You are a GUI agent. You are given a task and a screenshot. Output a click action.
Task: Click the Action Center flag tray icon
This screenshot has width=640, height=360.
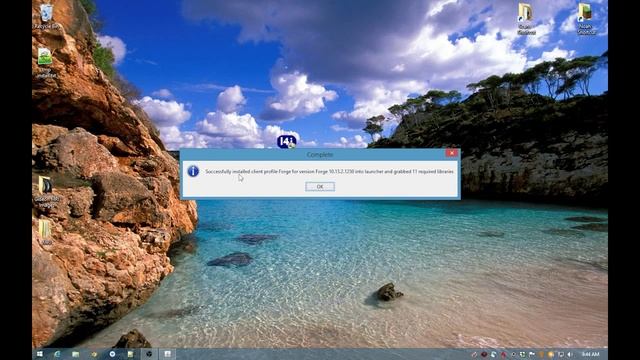tap(532, 354)
